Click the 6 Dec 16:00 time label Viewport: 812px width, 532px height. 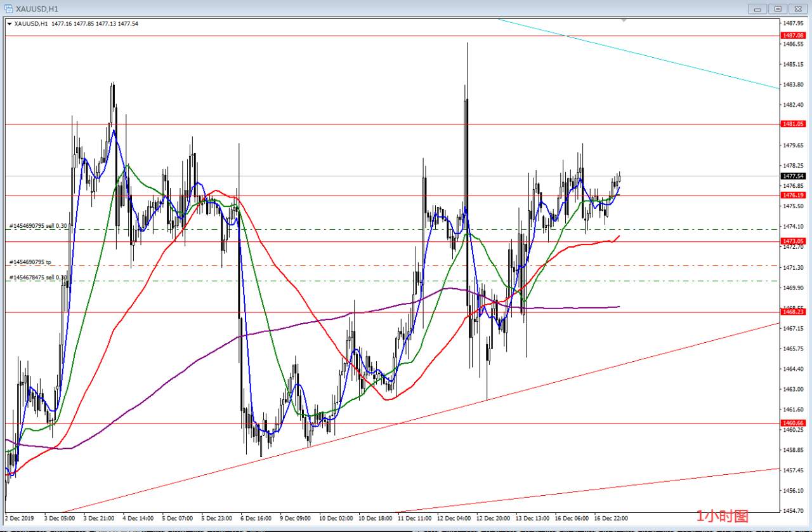(x=256, y=518)
